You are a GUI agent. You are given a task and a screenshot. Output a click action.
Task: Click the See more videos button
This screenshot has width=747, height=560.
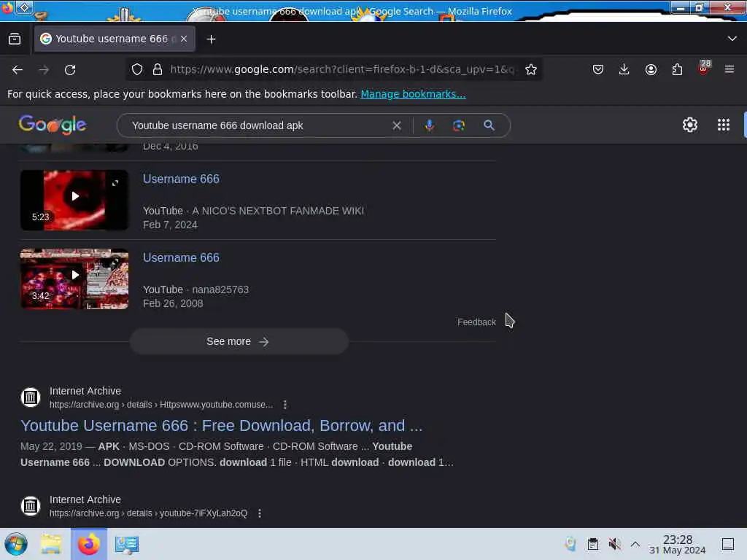point(239,341)
